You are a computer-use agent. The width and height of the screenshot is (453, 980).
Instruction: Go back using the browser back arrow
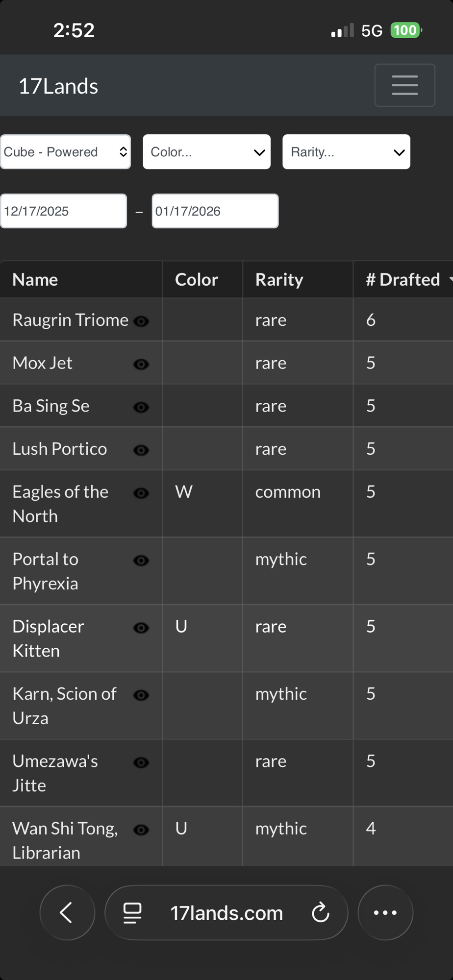click(x=67, y=912)
